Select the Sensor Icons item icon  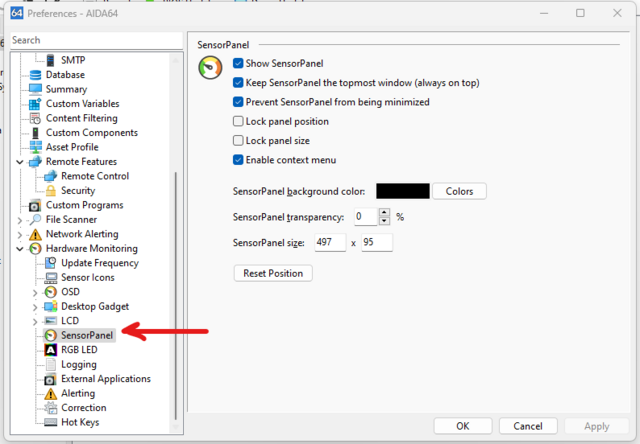[51, 278]
